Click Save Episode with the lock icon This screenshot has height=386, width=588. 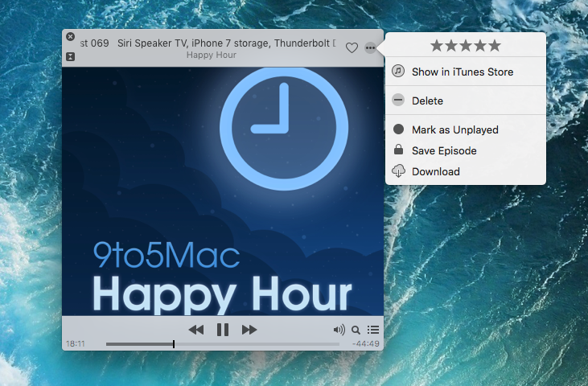[x=444, y=150]
